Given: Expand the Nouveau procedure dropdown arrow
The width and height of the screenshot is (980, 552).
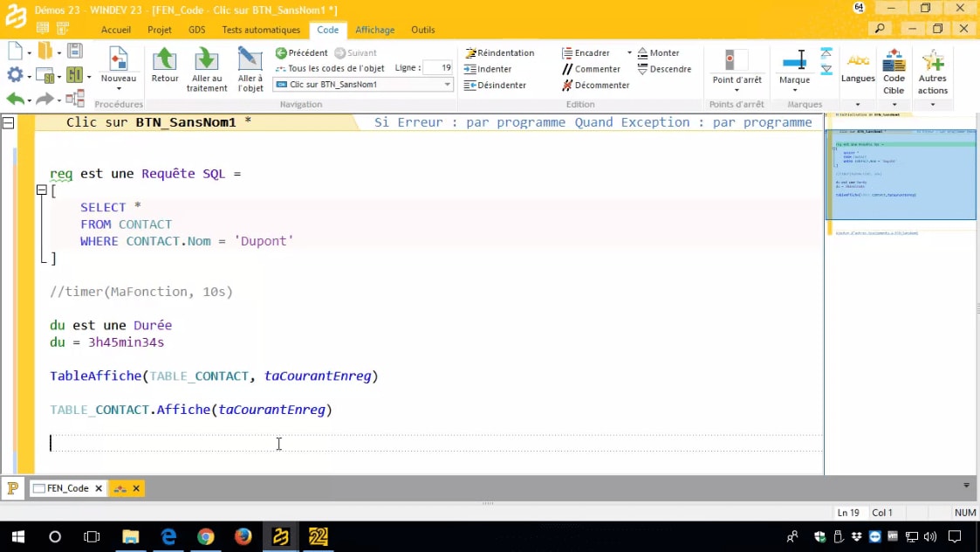Looking at the screenshot, I should click(119, 89).
